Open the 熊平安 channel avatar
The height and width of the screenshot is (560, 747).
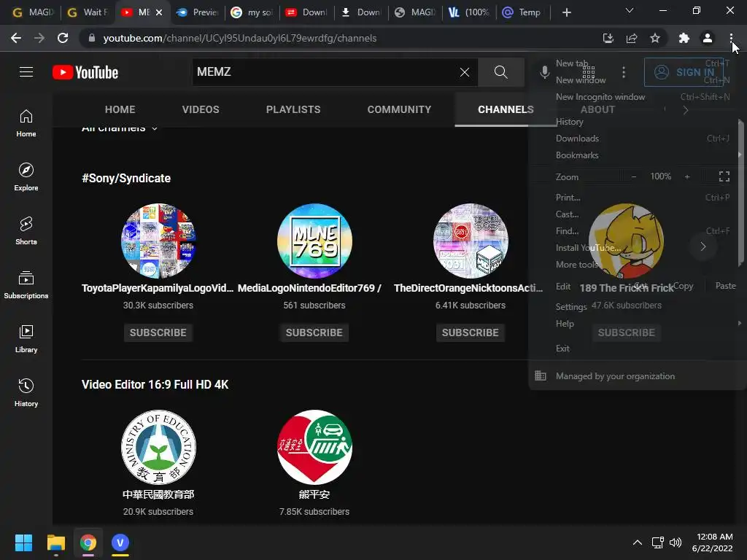[x=314, y=447]
